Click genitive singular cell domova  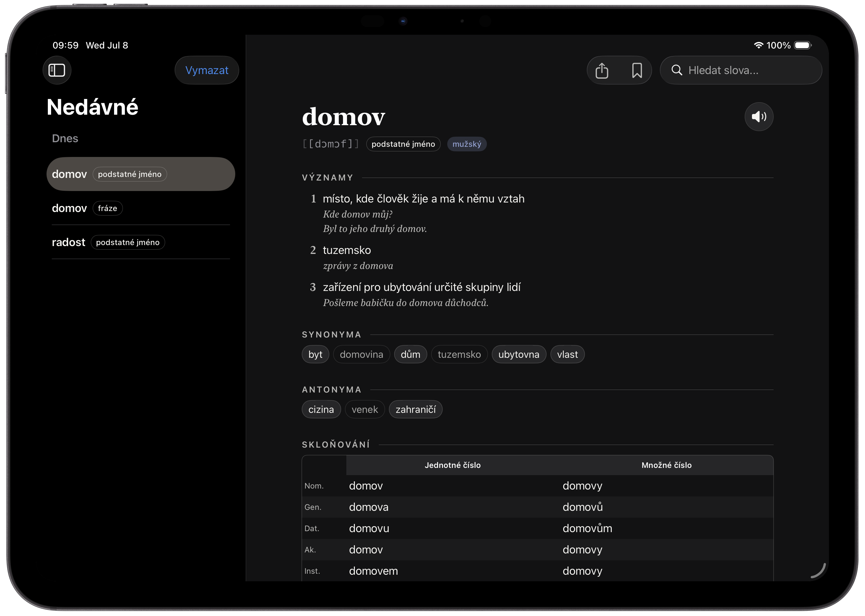pyautogui.click(x=369, y=507)
